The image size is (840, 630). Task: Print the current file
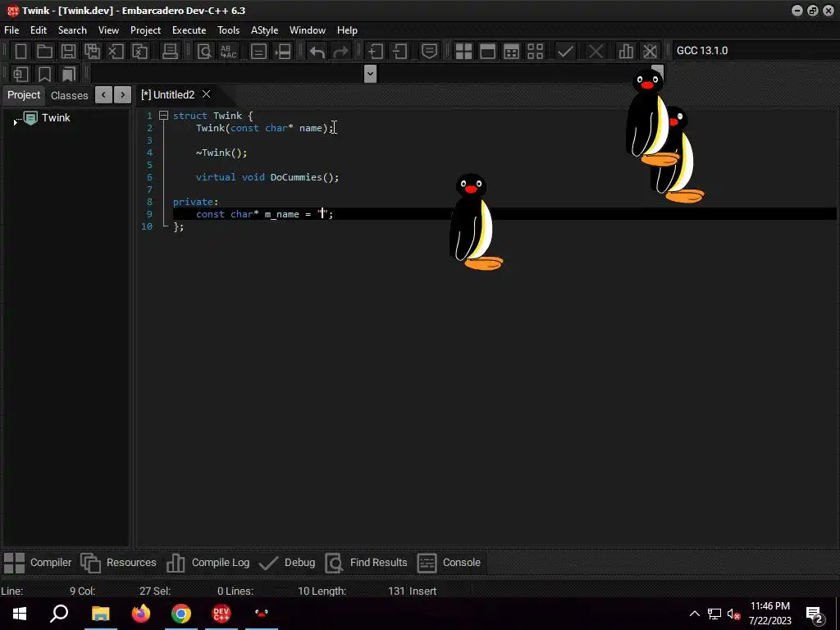(x=170, y=52)
